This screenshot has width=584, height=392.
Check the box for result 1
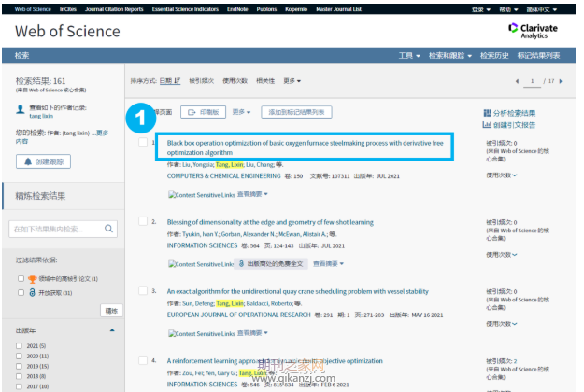[143, 142]
